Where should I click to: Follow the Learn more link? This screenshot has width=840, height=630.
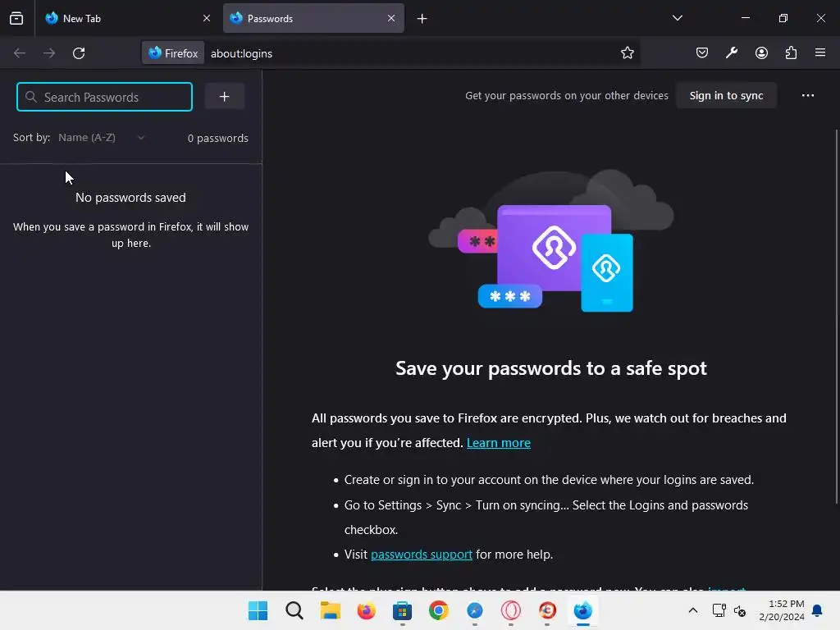(498, 442)
